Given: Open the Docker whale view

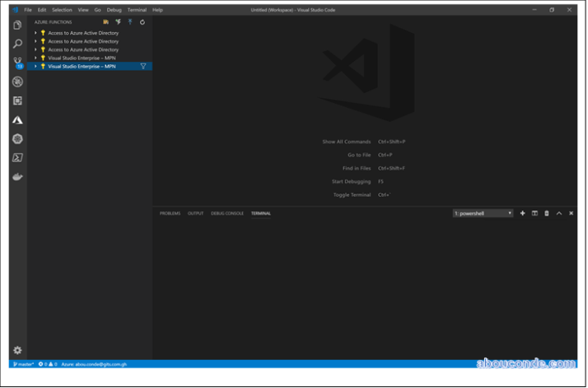Looking at the screenshot, I should (17, 176).
